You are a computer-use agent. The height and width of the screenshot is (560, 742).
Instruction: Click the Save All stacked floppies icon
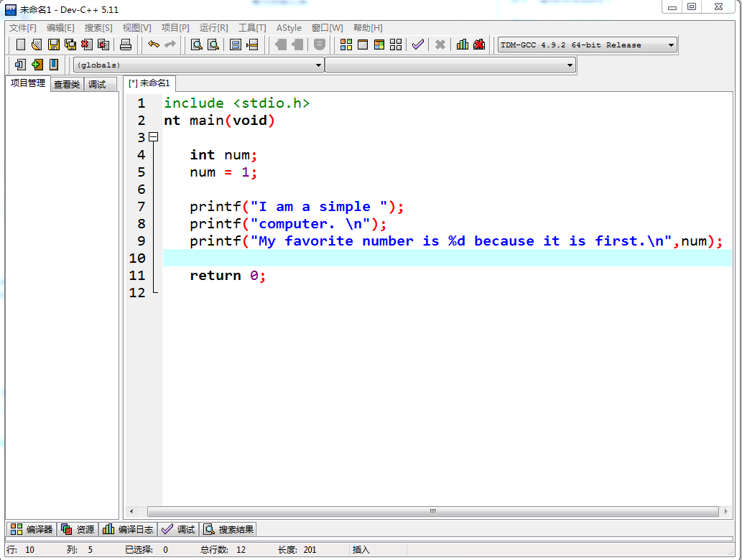[x=70, y=45]
